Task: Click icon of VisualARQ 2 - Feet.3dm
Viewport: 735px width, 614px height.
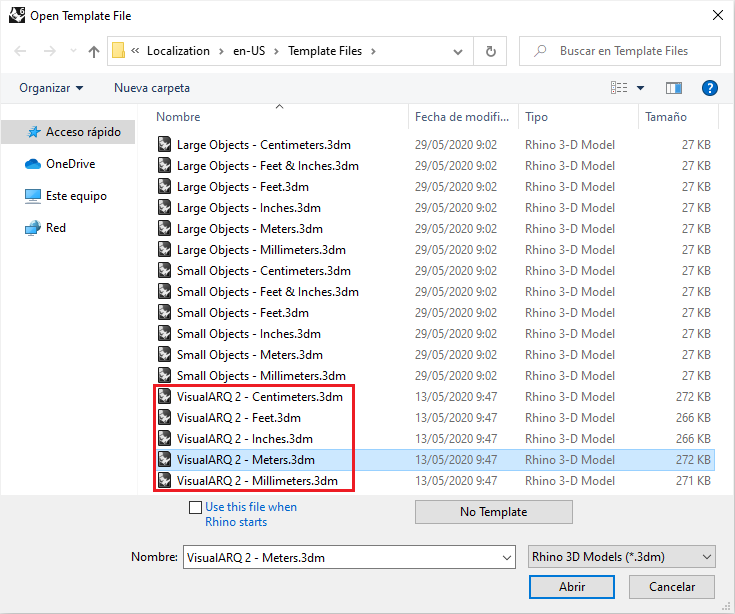Action: point(165,418)
